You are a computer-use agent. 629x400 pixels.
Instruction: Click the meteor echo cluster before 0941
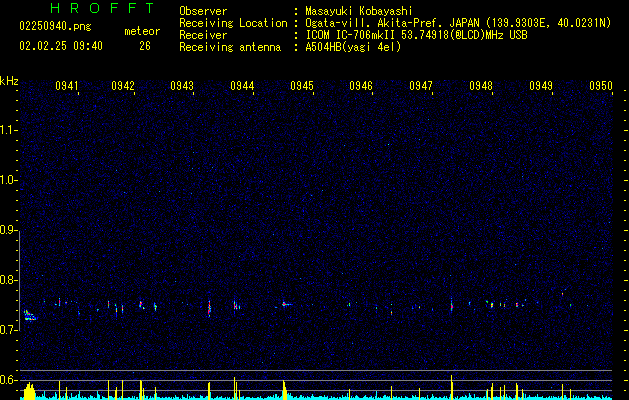pos(30,315)
